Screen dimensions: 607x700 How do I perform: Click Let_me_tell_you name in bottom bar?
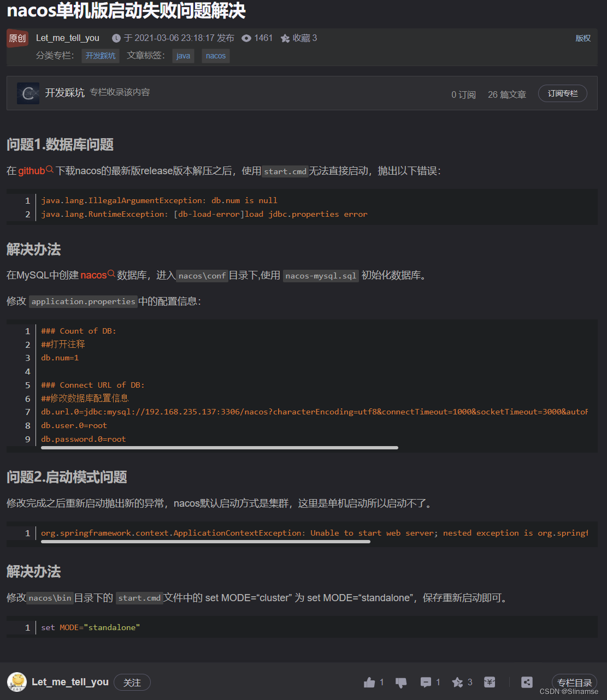click(x=70, y=682)
